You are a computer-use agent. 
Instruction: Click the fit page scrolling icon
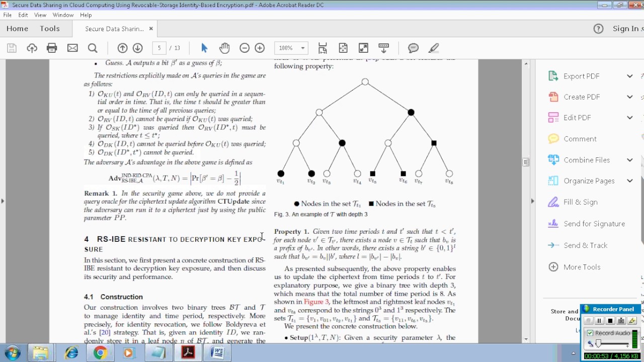(323, 48)
